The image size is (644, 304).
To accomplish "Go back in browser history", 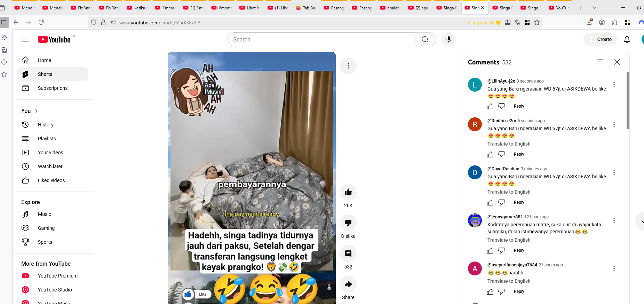I will 16,22.
